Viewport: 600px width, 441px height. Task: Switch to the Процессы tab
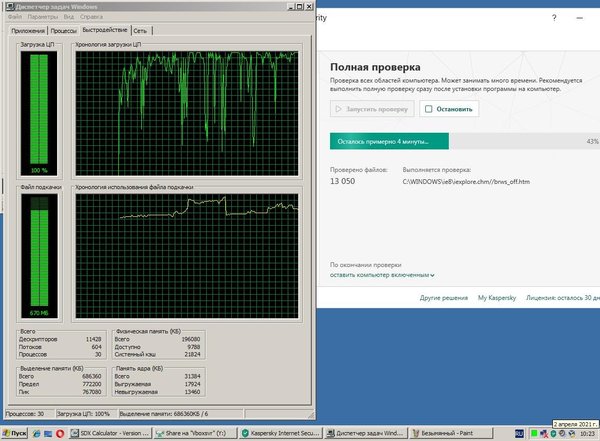pos(65,32)
